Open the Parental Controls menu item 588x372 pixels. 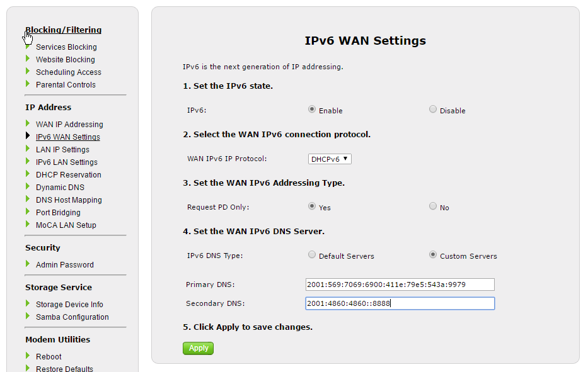coord(66,85)
